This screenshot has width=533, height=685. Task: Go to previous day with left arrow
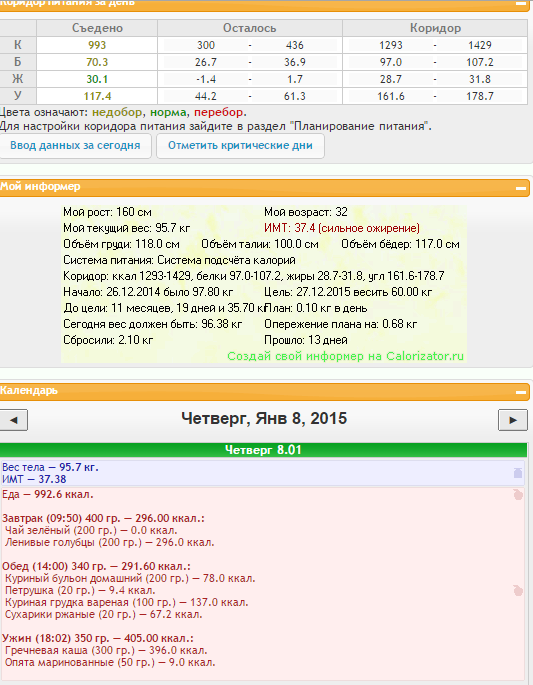click(14, 420)
